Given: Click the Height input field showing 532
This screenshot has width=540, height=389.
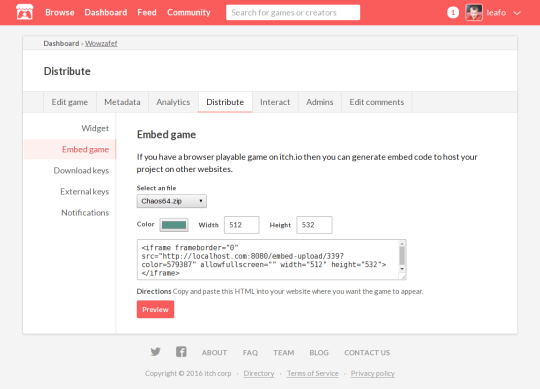Looking at the screenshot, I should tap(314, 225).
